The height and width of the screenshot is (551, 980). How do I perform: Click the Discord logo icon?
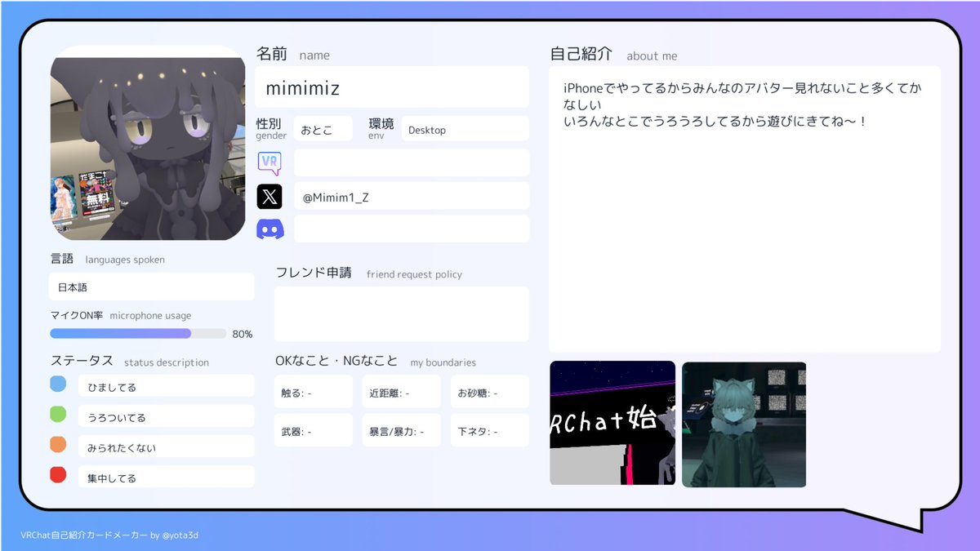click(269, 229)
